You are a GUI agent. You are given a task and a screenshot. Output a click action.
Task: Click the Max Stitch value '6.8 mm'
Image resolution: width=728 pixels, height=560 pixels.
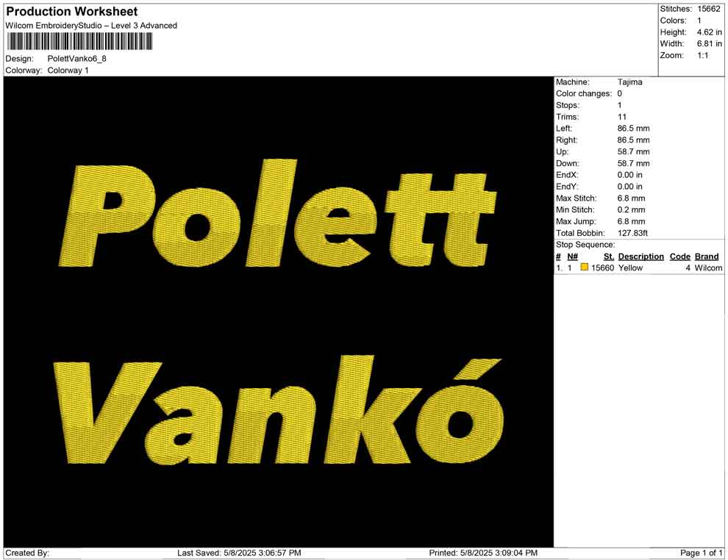pyautogui.click(x=631, y=198)
